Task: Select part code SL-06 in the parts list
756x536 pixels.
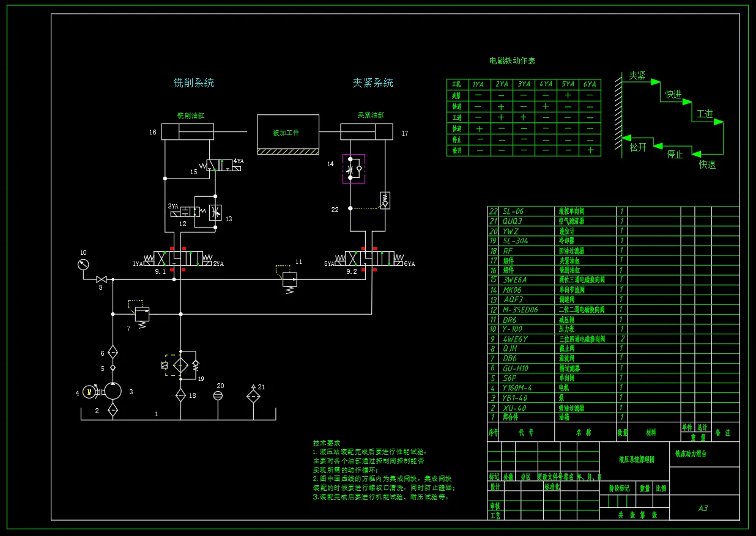Action: point(513,211)
